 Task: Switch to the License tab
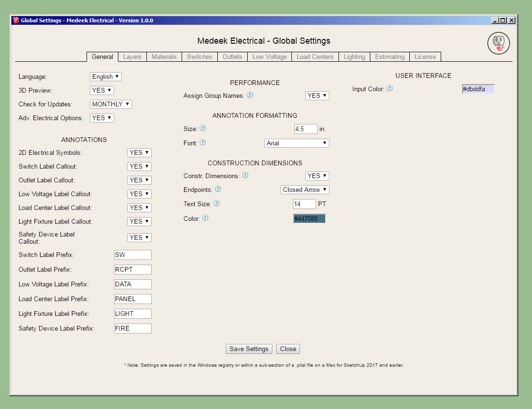pos(425,57)
